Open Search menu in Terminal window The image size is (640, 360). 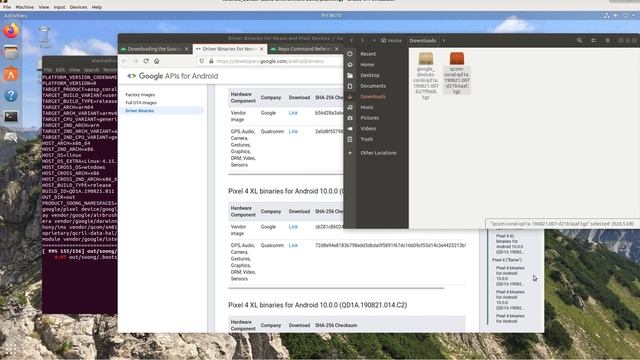pyautogui.click(x=91, y=70)
